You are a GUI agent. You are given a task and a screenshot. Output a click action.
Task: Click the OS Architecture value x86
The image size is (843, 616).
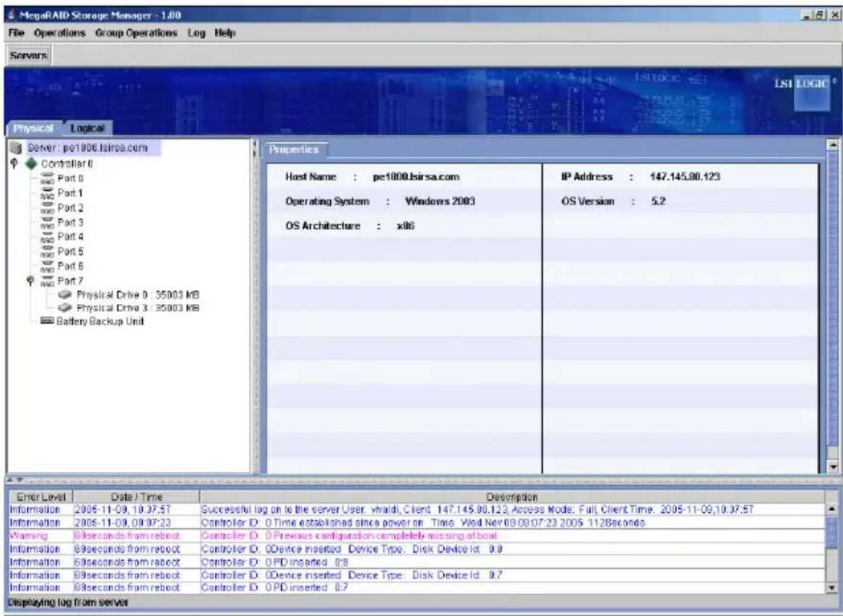pos(406,227)
